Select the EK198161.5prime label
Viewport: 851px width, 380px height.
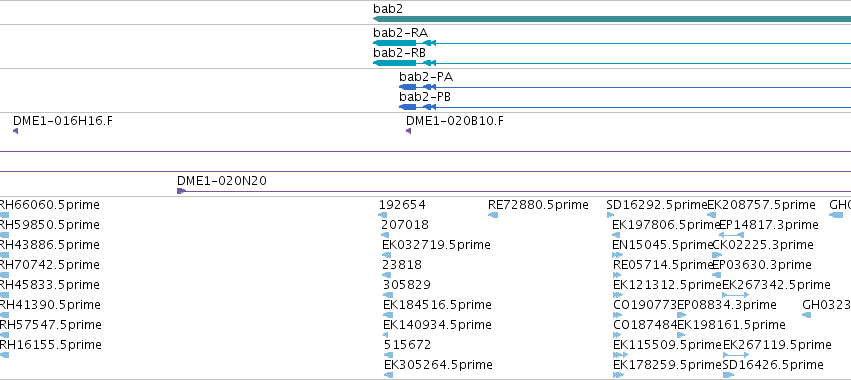[x=732, y=325]
